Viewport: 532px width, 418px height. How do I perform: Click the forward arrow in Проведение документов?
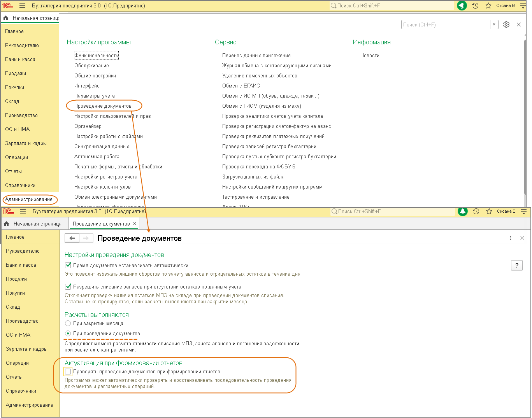click(x=86, y=238)
